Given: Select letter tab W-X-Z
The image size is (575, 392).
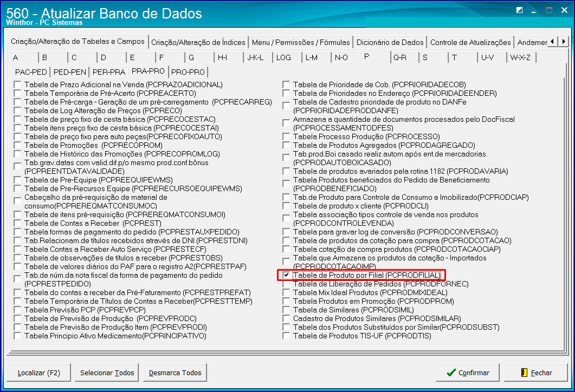Looking at the screenshot, I should pyautogui.click(x=522, y=57).
